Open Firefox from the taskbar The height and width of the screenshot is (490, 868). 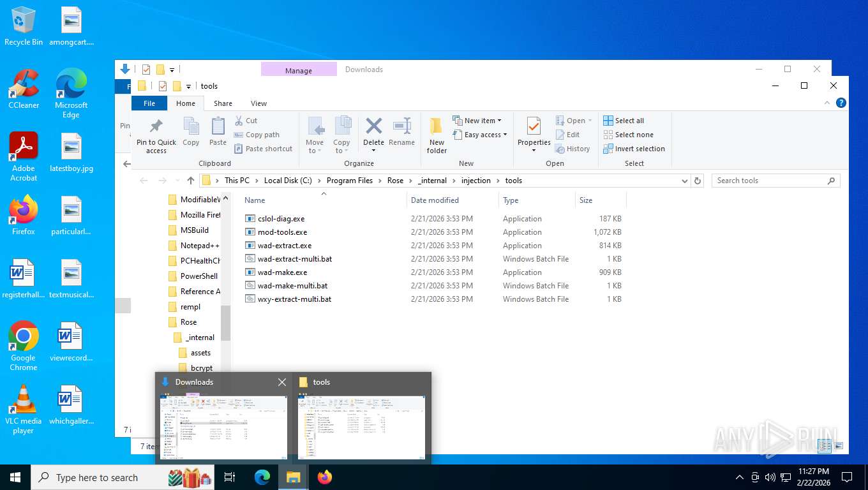coord(325,477)
